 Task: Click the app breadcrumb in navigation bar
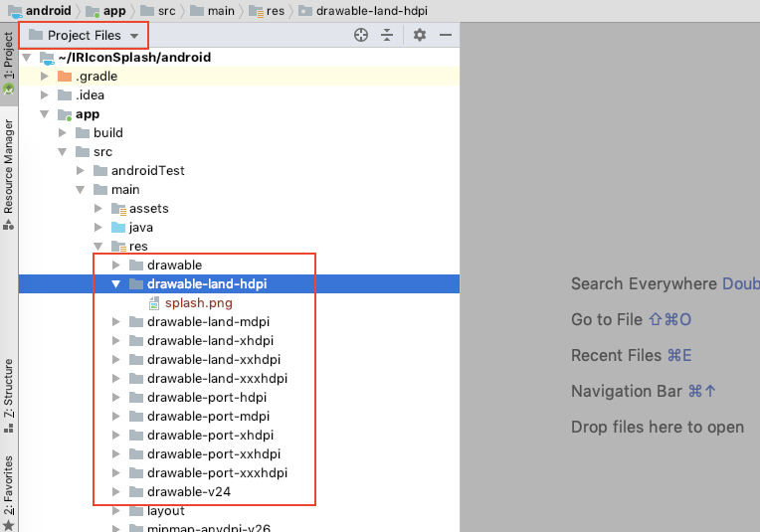pos(106,11)
